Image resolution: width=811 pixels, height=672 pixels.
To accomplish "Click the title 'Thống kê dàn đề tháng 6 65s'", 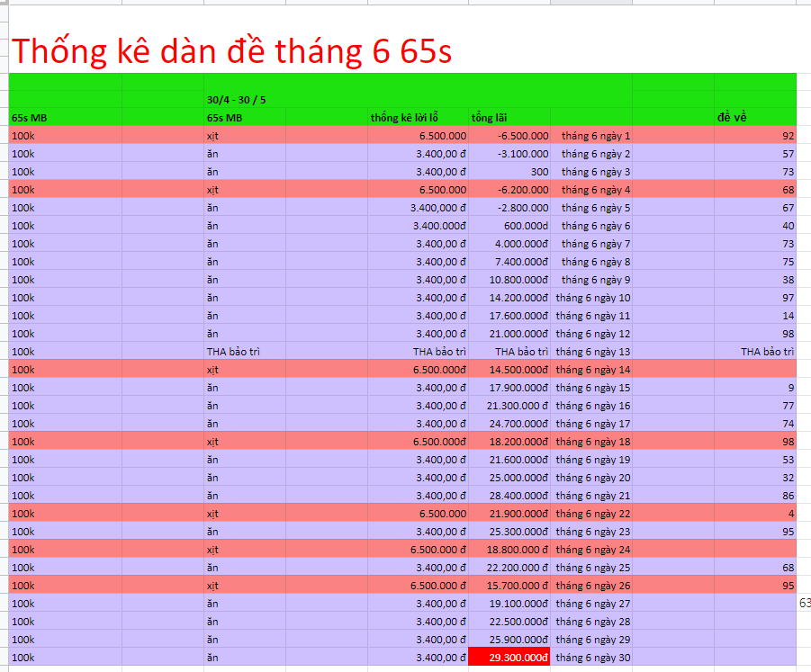I will pos(231,52).
